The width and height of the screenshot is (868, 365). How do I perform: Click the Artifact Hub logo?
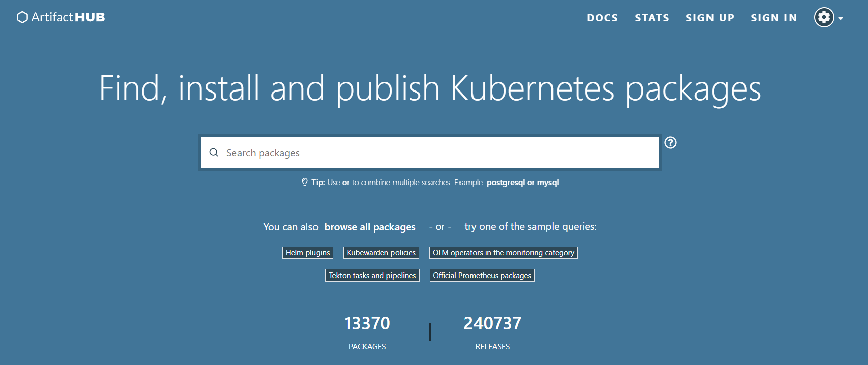tap(61, 17)
